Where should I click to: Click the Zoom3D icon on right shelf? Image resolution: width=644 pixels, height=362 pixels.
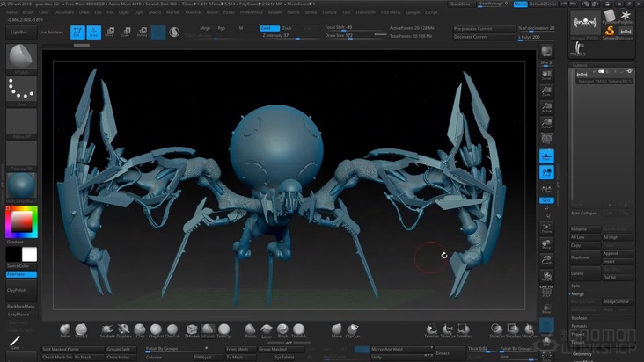pos(546,260)
